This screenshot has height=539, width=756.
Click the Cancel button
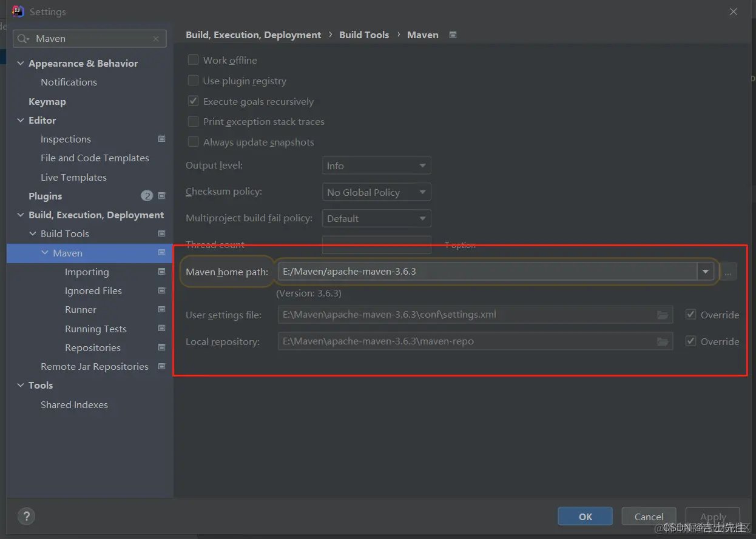pyautogui.click(x=649, y=517)
